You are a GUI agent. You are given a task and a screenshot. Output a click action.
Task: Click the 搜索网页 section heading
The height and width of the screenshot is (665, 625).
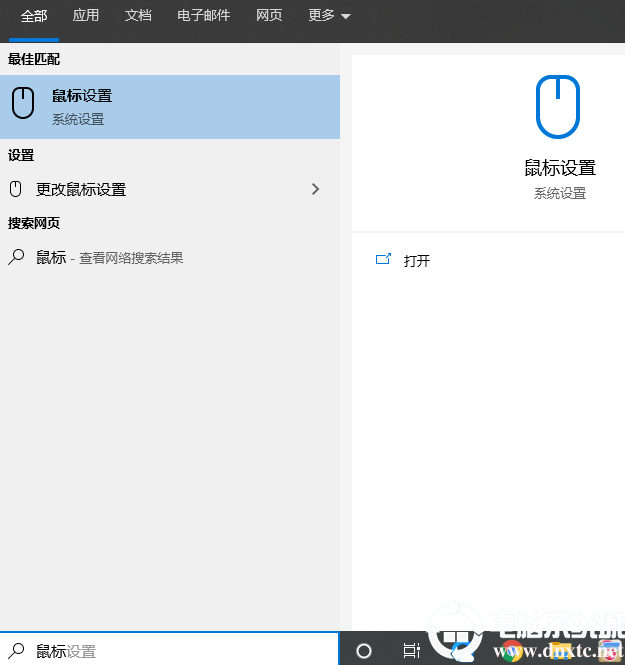(34, 223)
